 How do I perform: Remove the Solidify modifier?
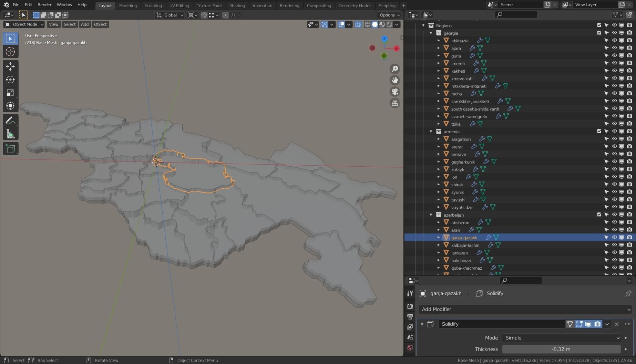click(616, 324)
